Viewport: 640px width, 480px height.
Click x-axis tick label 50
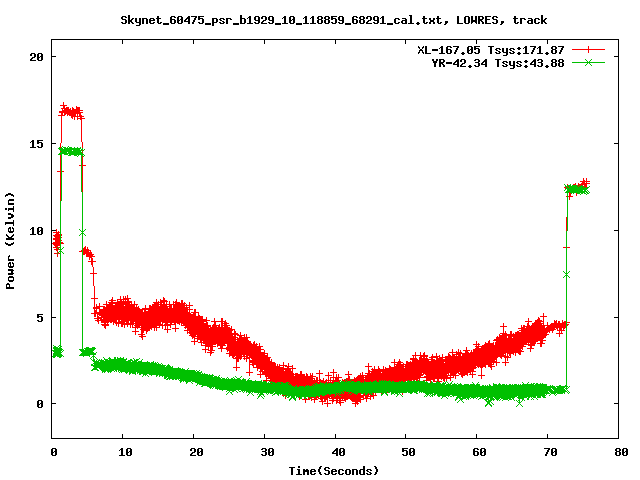(x=408, y=452)
